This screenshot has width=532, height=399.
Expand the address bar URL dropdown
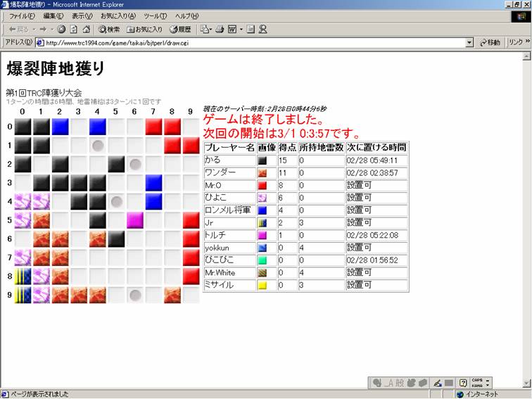point(469,43)
